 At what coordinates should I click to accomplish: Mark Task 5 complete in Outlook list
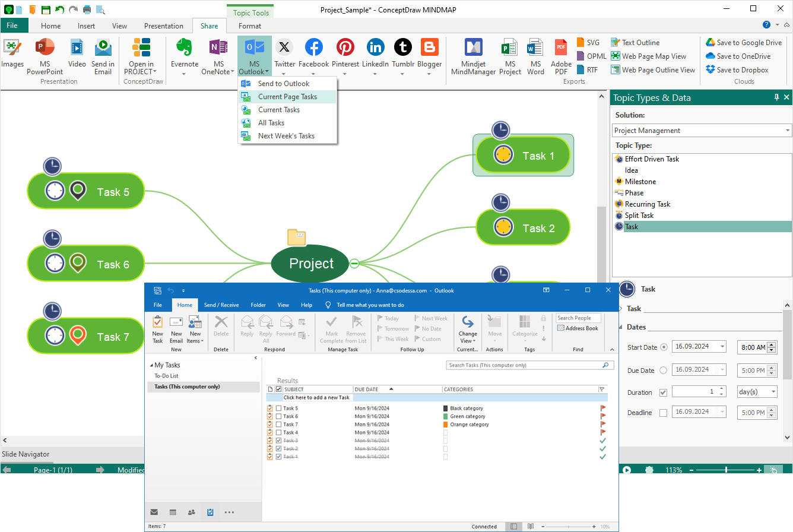279,408
